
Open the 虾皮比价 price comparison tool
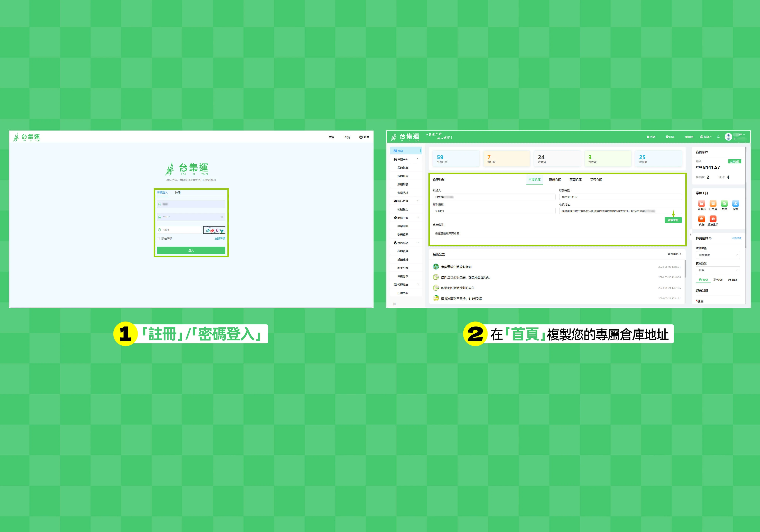pyautogui.click(x=713, y=219)
